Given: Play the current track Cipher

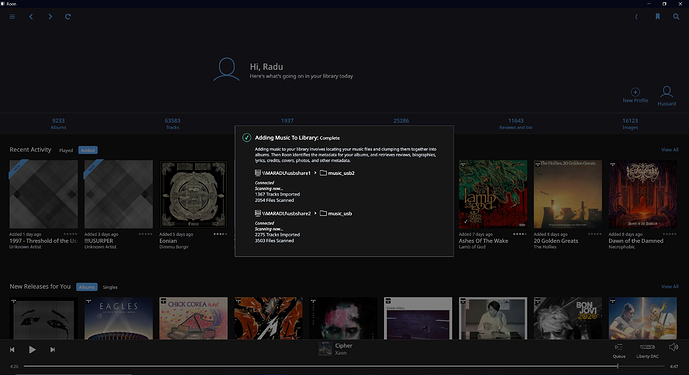Looking at the screenshot, I should [32, 350].
